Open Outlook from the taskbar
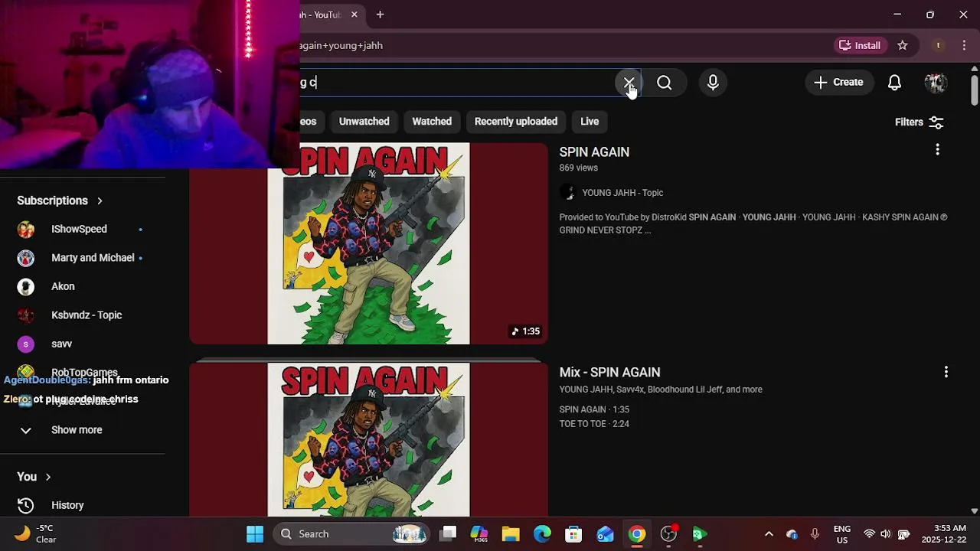 pyautogui.click(x=605, y=534)
